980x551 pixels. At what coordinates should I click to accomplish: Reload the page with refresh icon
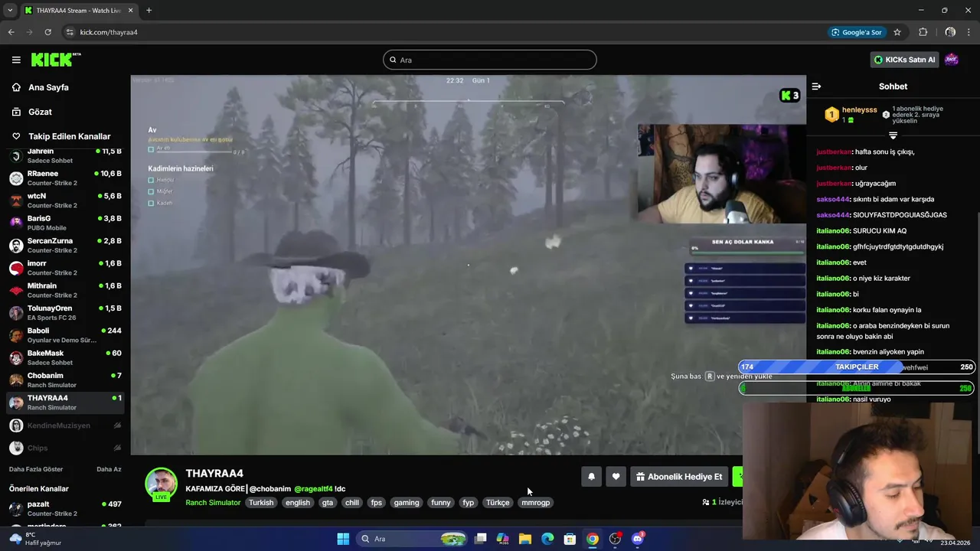[x=47, y=32]
